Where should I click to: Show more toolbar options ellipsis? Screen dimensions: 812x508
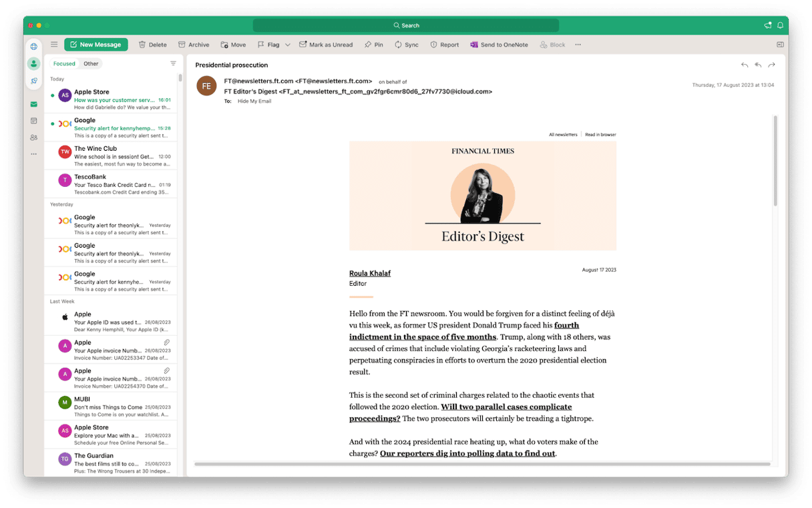click(578, 45)
